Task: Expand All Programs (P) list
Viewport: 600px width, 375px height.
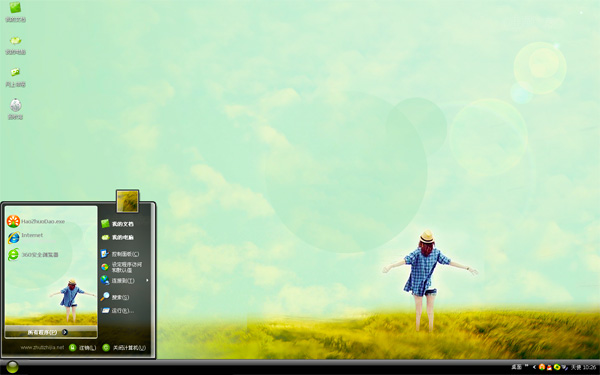Action: coord(51,332)
